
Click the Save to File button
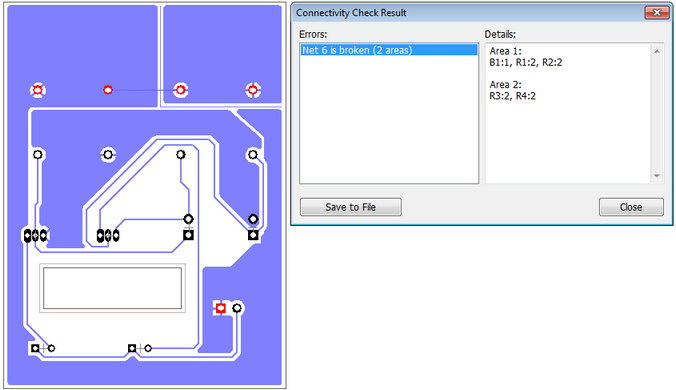click(x=351, y=207)
